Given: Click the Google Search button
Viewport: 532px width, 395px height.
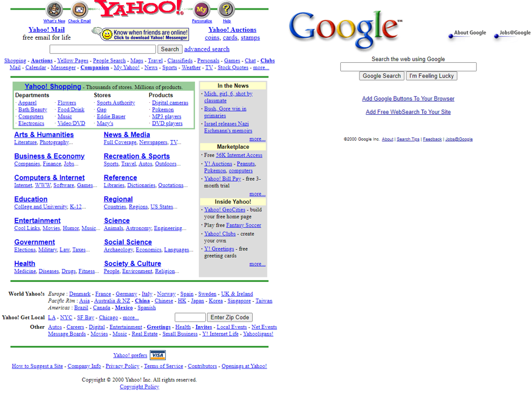Looking at the screenshot, I should 382,76.
